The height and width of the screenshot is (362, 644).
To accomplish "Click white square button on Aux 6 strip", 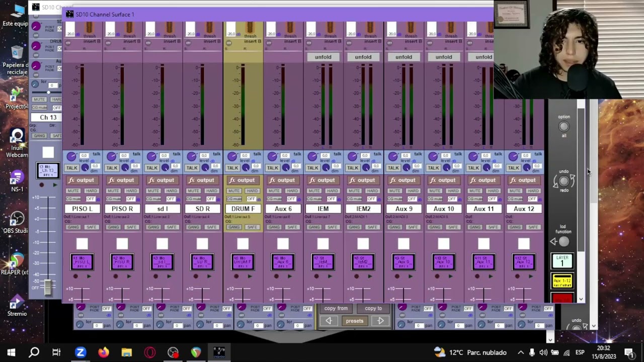I will click(283, 244).
